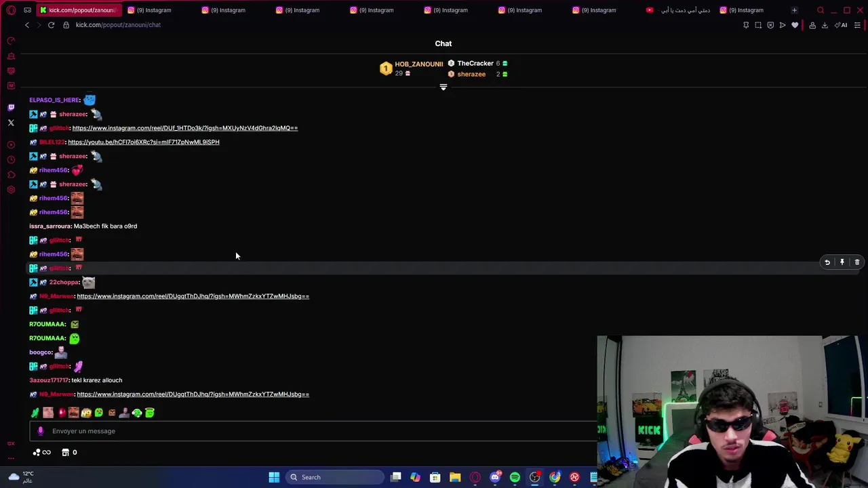Go back to previous page
Image resolution: width=868 pixels, height=488 pixels.
(27, 25)
